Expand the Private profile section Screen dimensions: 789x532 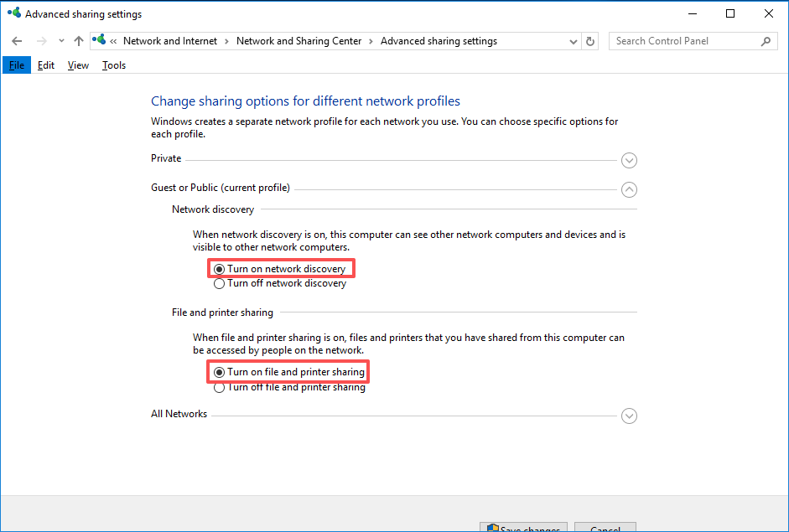pos(629,160)
